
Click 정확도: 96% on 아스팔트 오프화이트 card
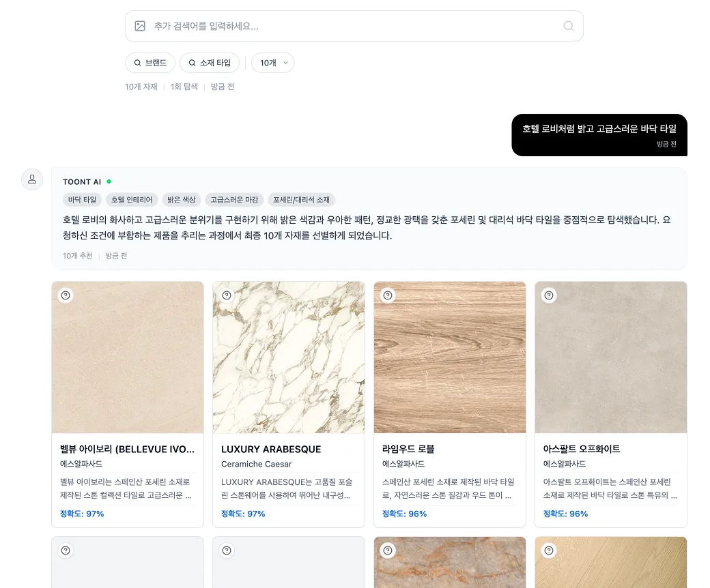tap(565, 514)
